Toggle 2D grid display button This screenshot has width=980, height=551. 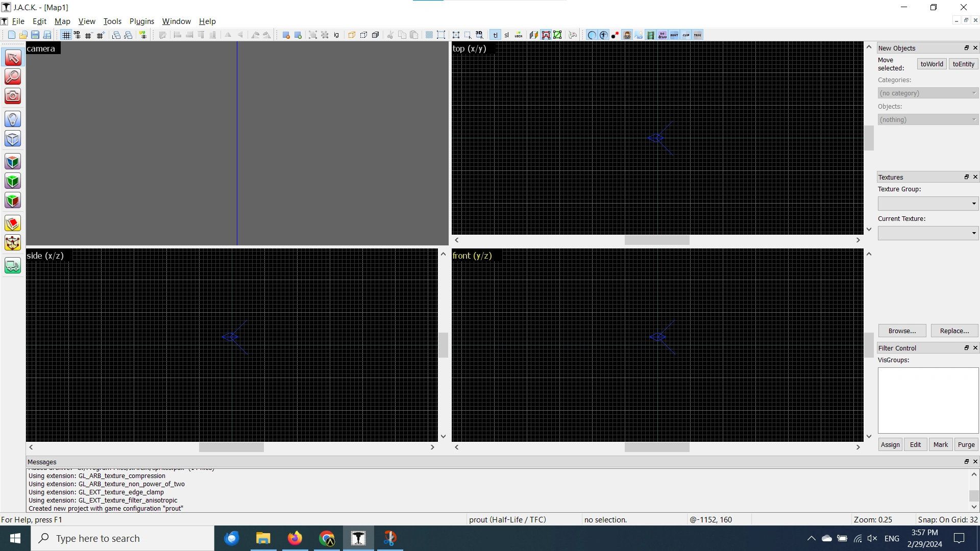(x=66, y=35)
